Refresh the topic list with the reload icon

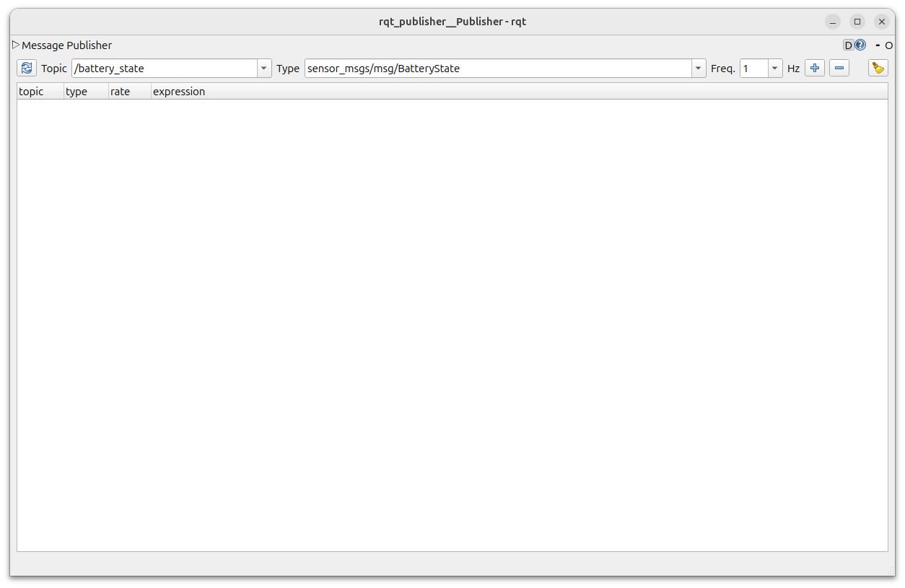(27, 69)
